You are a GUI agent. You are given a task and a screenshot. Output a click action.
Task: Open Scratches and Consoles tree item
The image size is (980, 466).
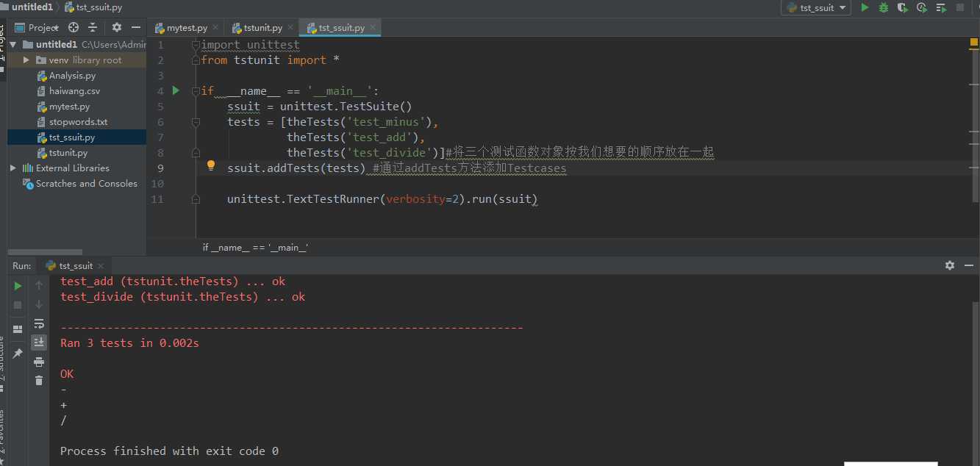coord(87,184)
